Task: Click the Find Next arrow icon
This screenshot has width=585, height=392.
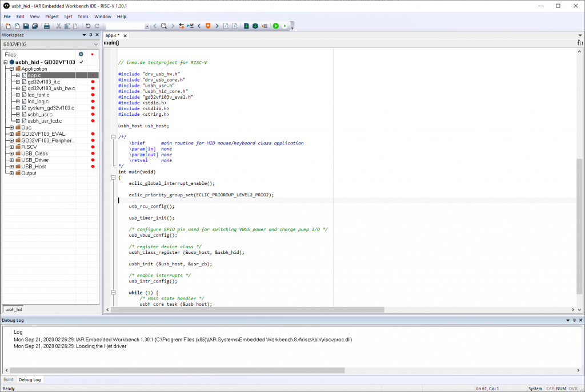Action: [173, 26]
